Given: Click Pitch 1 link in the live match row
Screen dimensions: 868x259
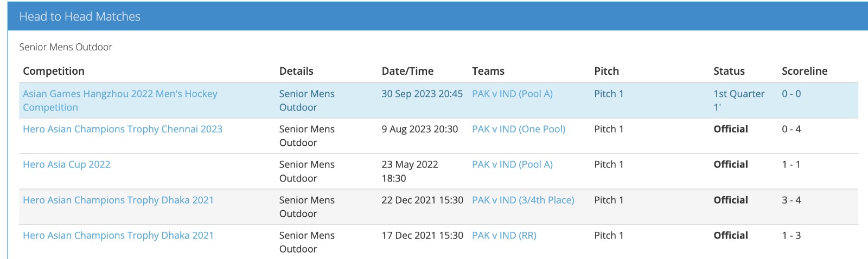Looking at the screenshot, I should pos(609,94).
